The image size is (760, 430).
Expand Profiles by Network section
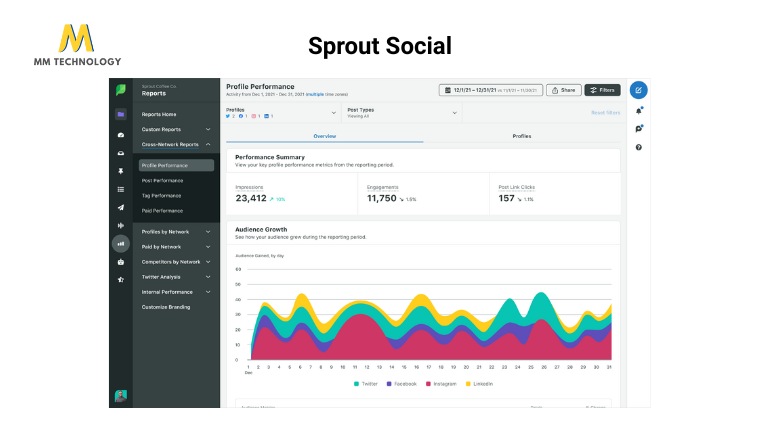176,232
